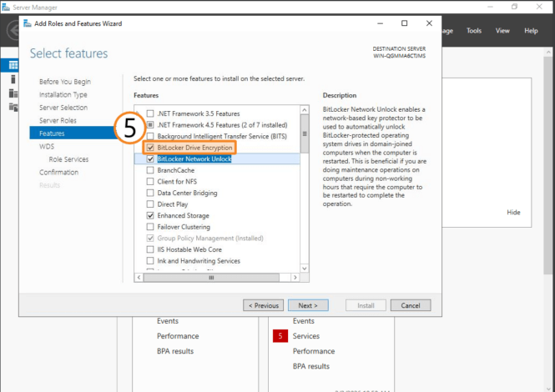This screenshot has width=555, height=392.
Task: Click the Add Roles and Features Wizard title icon
Action: 28,23
